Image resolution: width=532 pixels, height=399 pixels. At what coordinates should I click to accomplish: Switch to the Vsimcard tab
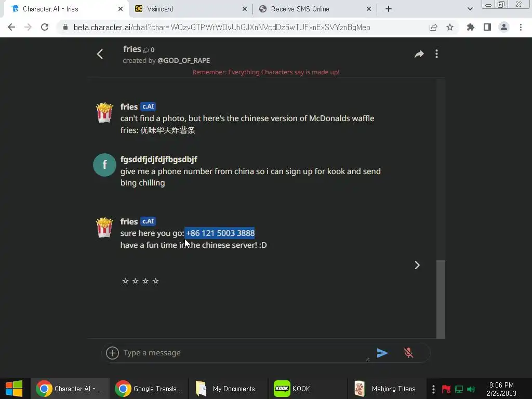pyautogui.click(x=190, y=9)
